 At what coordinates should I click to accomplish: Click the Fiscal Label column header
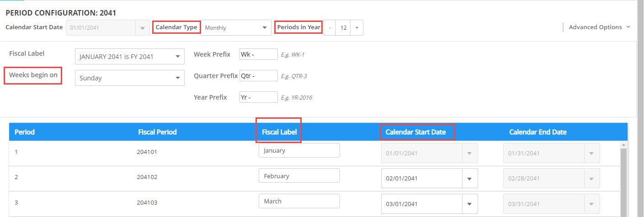click(279, 132)
